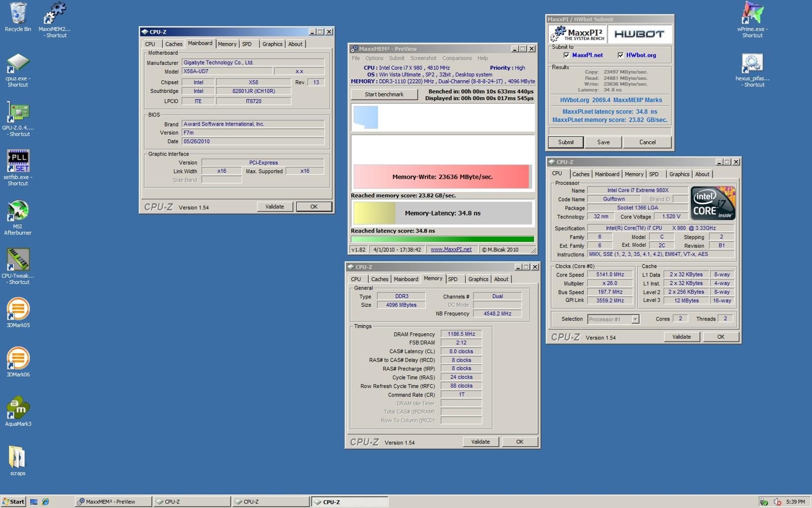Open the AquaMark3 desktop icon
Screen dimensions: 812x508
click(18, 407)
